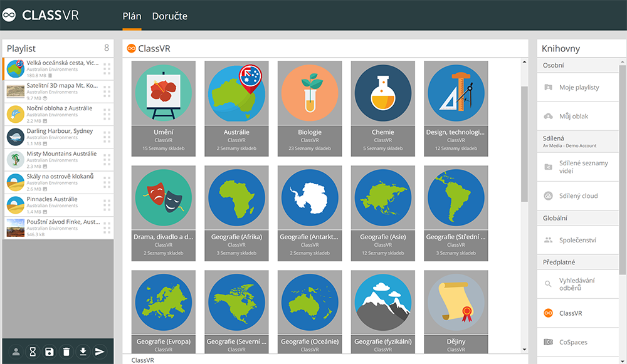Click the hourglass timer icon in the playlist toolbar
627x364 pixels.
(33, 351)
